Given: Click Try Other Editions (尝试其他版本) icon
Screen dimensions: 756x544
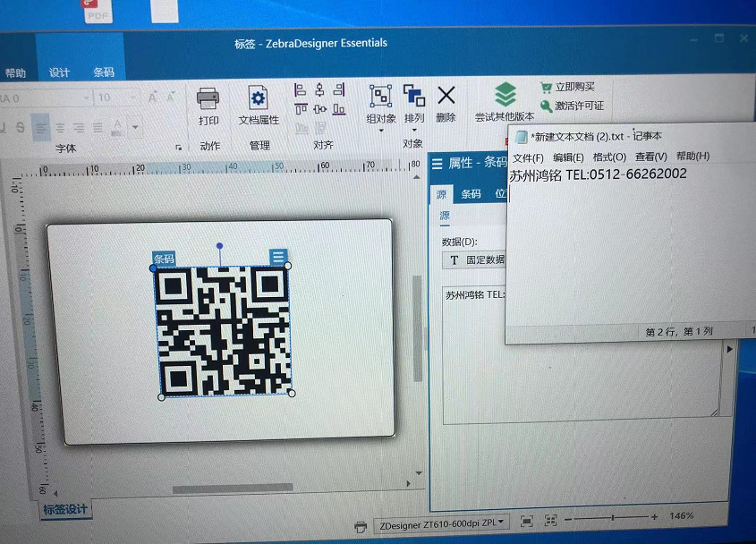Looking at the screenshot, I should pos(505,95).
